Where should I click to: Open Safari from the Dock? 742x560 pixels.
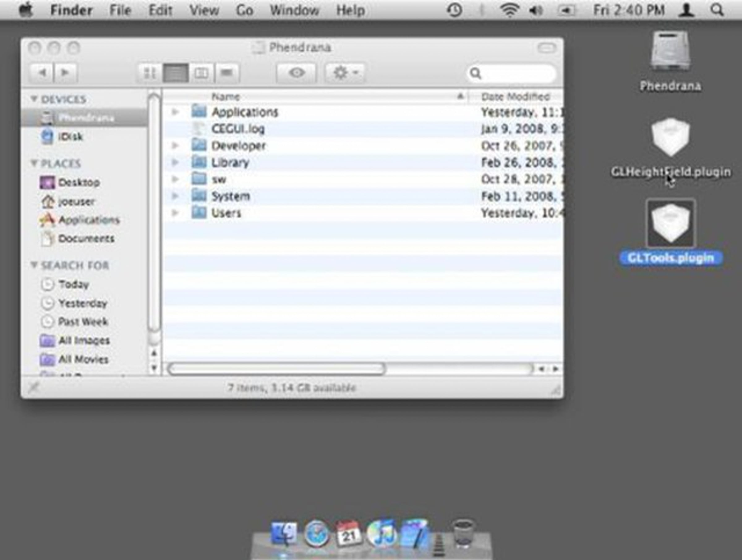point(316,533)
